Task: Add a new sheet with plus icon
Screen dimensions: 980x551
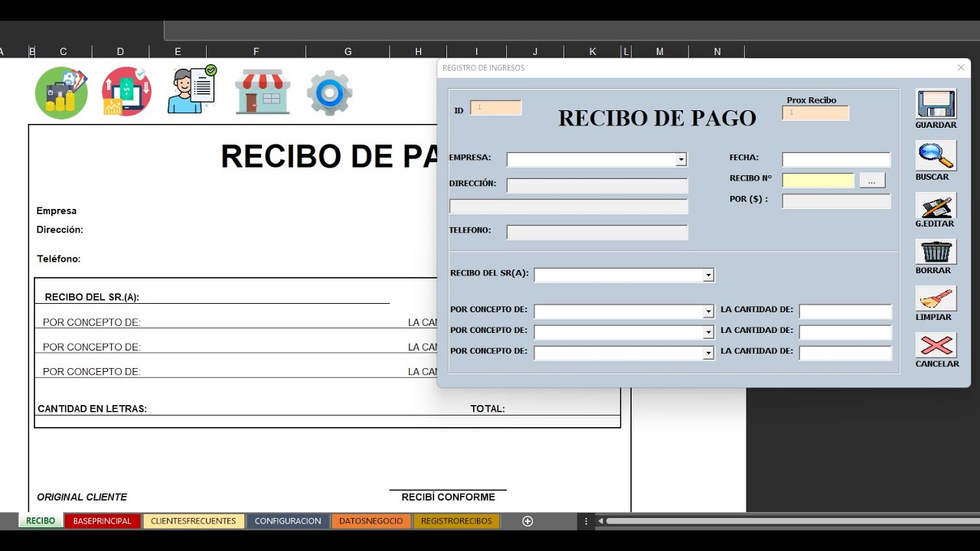Action: tap(528, 521)
